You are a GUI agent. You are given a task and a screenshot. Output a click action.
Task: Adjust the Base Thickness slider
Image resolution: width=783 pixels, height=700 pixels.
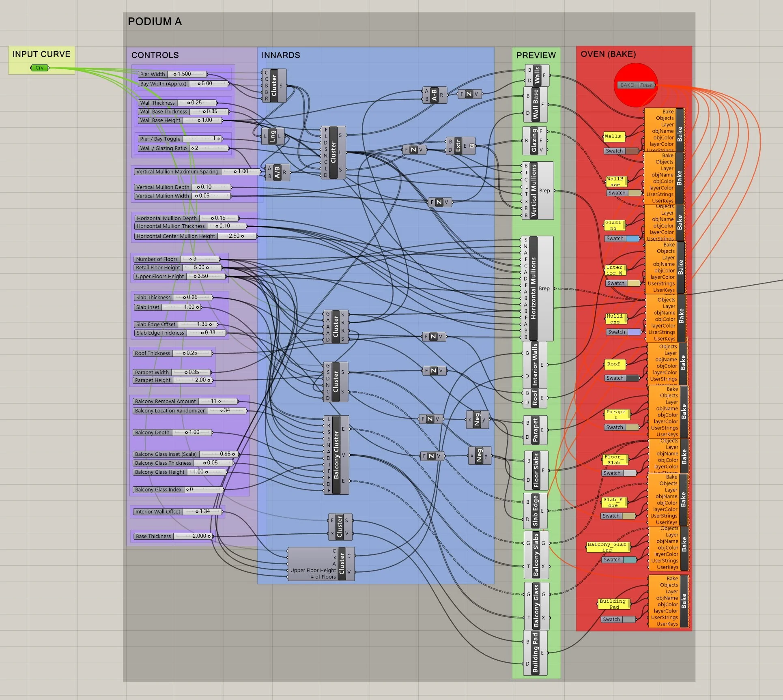pos(173,536)
